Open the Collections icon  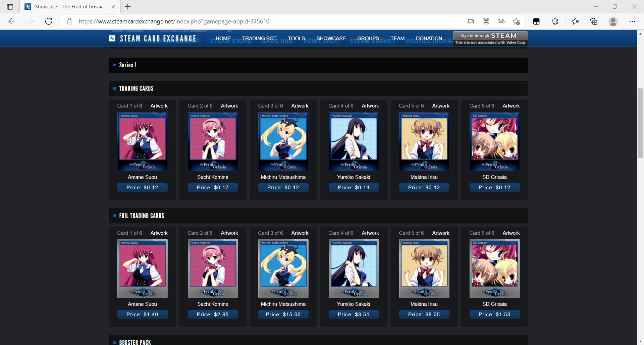[x=594, y=21]
